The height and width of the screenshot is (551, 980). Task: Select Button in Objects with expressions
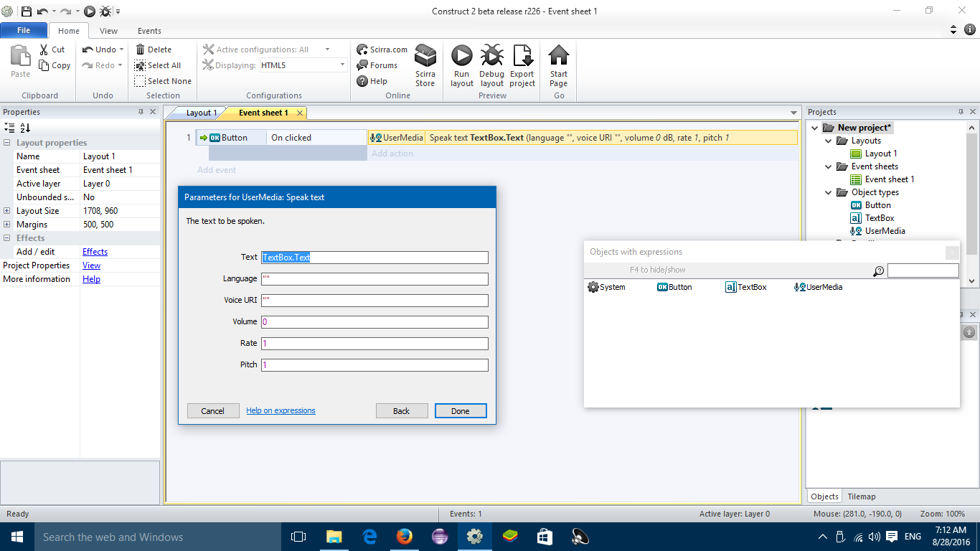(x=674, y=287)
